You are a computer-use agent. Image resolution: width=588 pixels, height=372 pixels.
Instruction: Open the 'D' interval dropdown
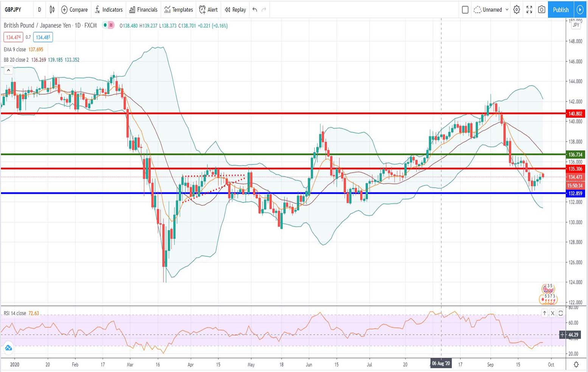coord(39,10)
